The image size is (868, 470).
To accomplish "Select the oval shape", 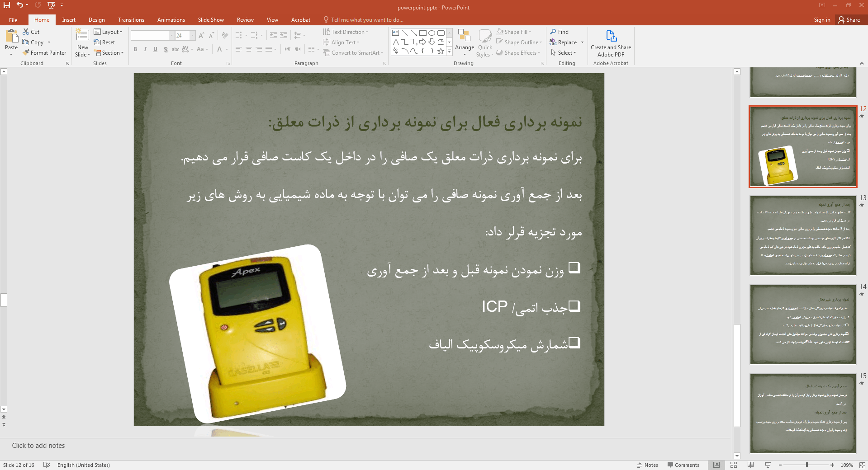I will [432, 33].
